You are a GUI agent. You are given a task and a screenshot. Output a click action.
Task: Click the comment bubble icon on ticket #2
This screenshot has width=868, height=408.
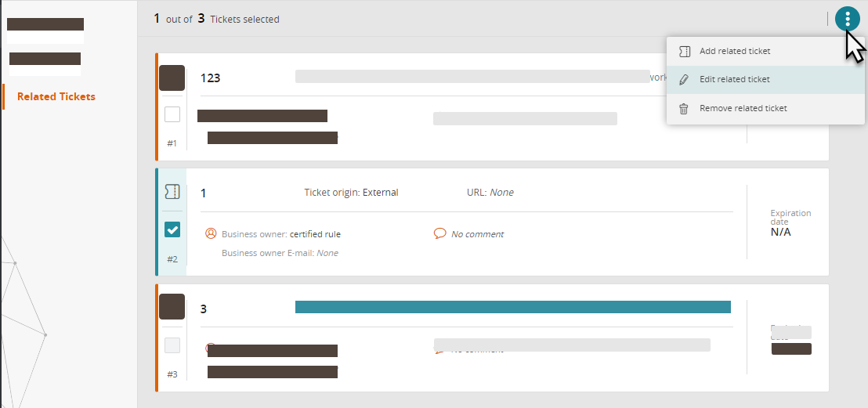[x=439, y=233]
